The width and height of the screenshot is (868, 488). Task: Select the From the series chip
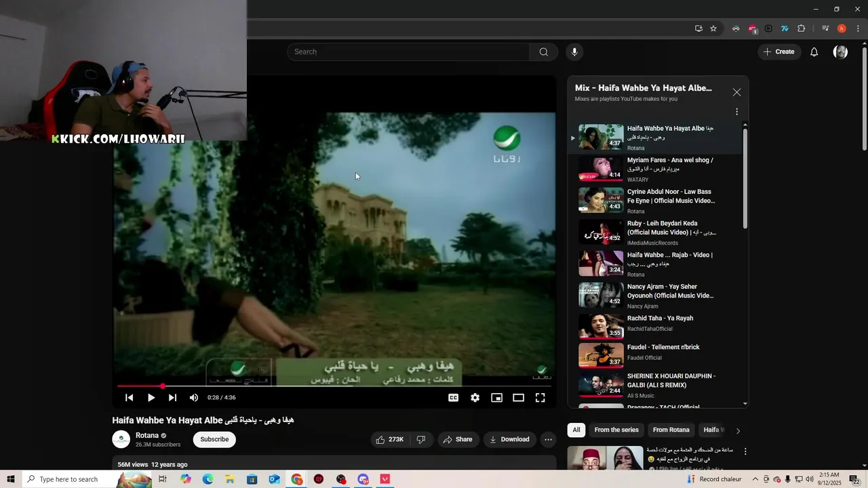616,430
